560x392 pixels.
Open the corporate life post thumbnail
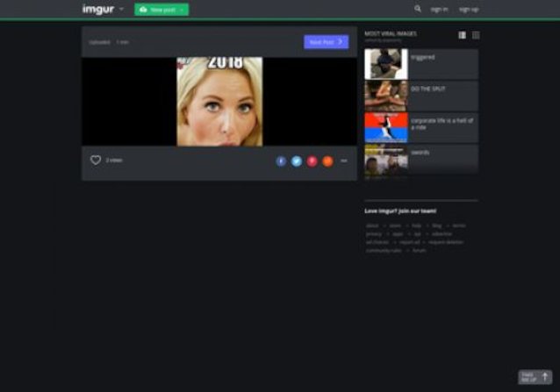(x=386, y=127)
